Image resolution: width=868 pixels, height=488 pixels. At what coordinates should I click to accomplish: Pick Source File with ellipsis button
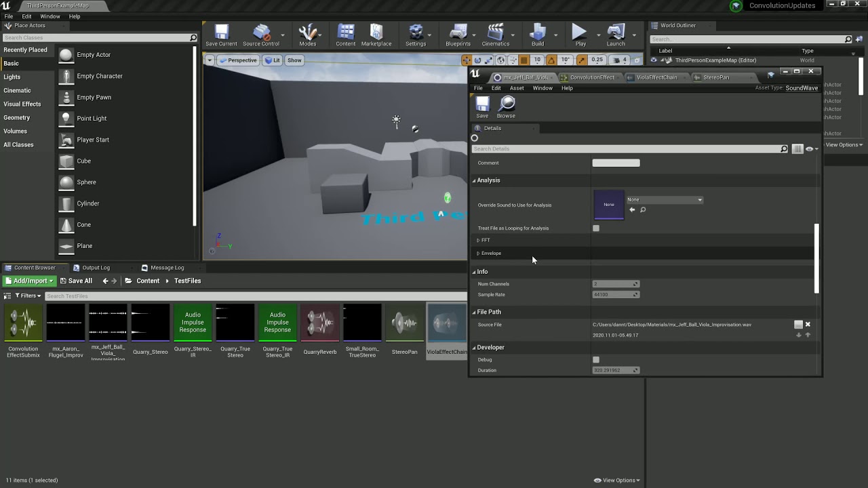pyautogui.click(x=798, y=325)
